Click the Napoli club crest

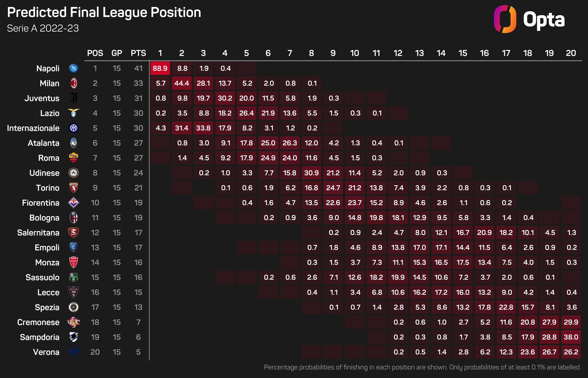73,68
